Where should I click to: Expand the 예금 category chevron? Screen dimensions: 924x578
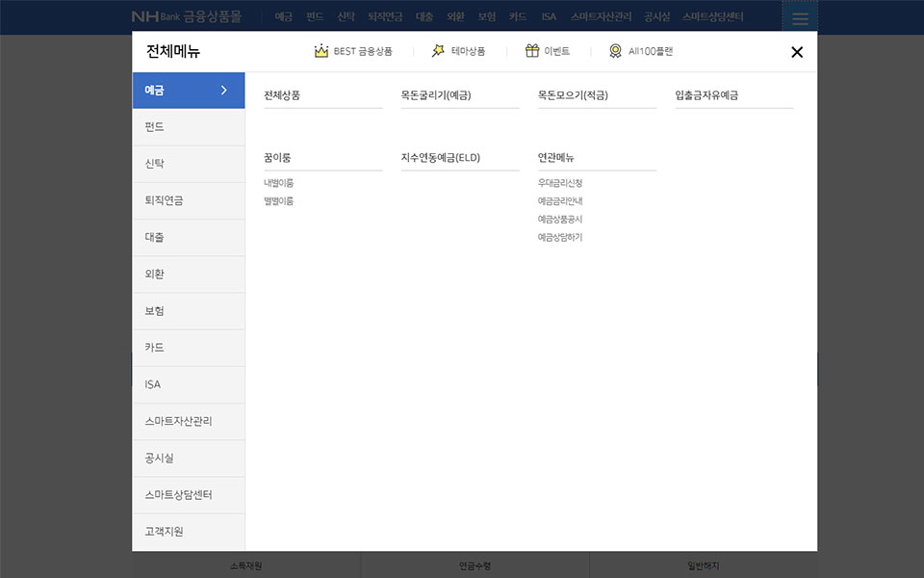(x=224, y=91)
